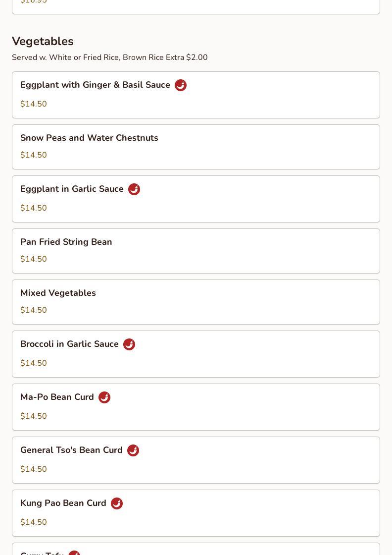The height and width of the screenshot is (555, 392).
Task: Click the Vegetables section heading
Action: (43, 41)
